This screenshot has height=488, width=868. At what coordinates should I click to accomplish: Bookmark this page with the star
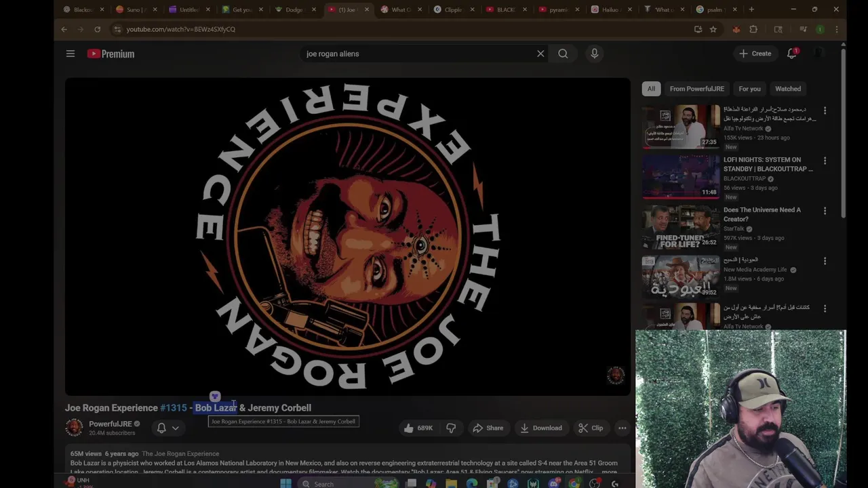[x=713, y=29]
